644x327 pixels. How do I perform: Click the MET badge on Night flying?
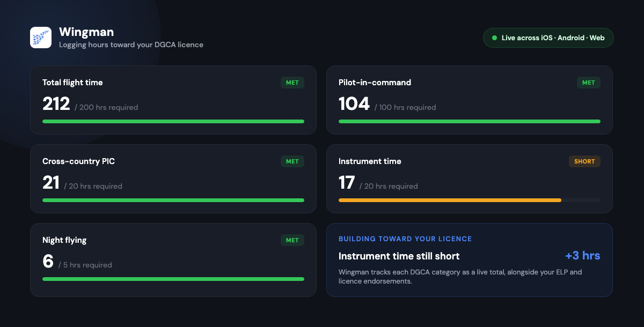pyautogui.click(x=292, y=240)
